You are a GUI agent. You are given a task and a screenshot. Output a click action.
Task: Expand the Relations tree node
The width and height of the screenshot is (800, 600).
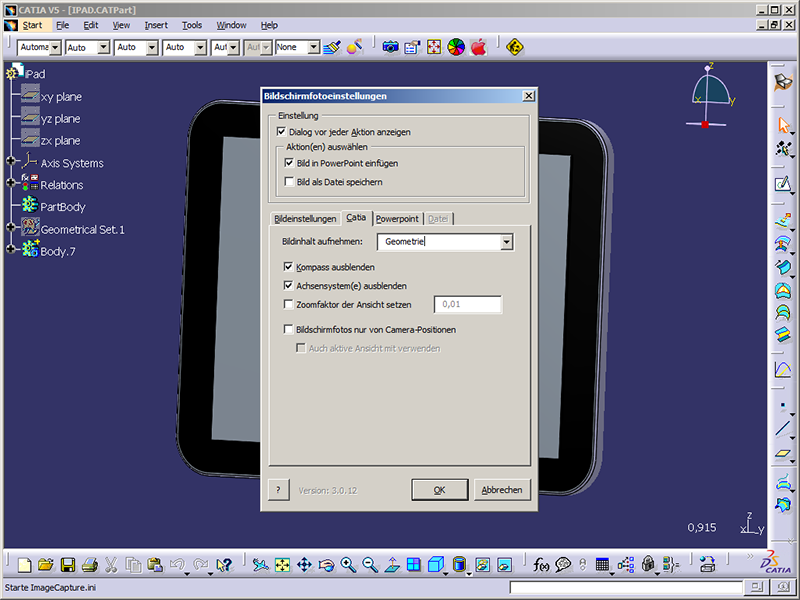click(10, 183)
